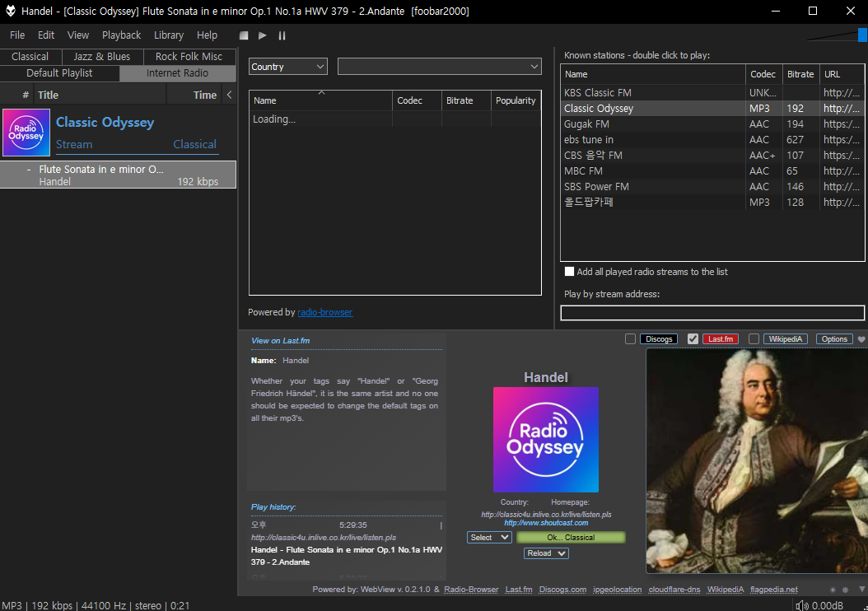
Task: Open the View menu
Action: point(78,35)
